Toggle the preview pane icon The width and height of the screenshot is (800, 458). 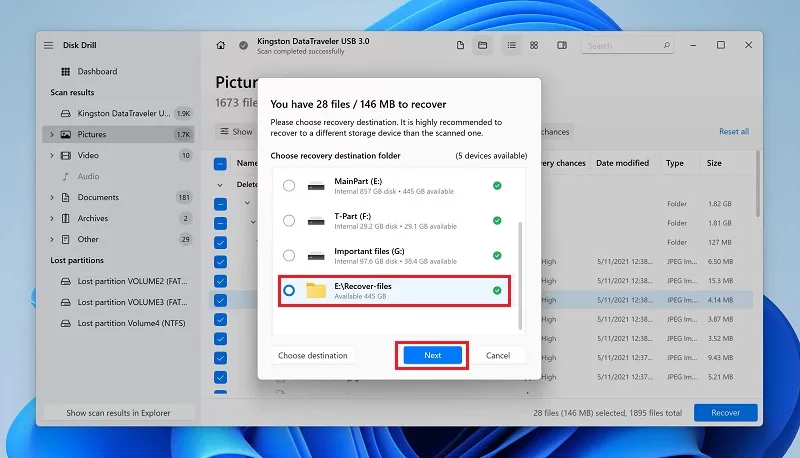(562, 45)
